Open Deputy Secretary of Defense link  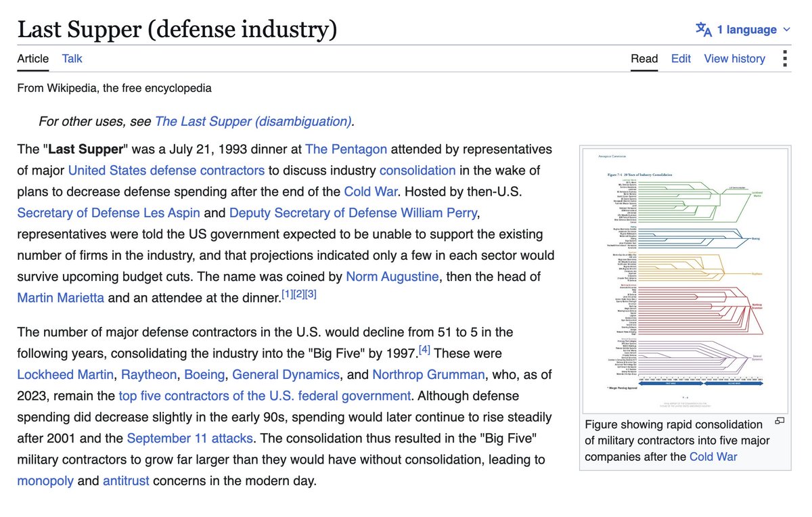313,213
